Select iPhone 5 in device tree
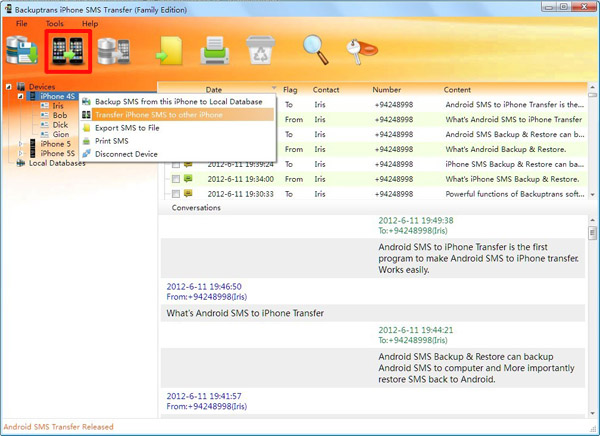Viewport: 600px width, 436px height. 55,144
